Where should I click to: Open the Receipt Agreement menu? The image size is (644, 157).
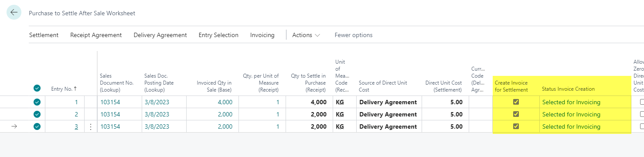pos(96,35)
